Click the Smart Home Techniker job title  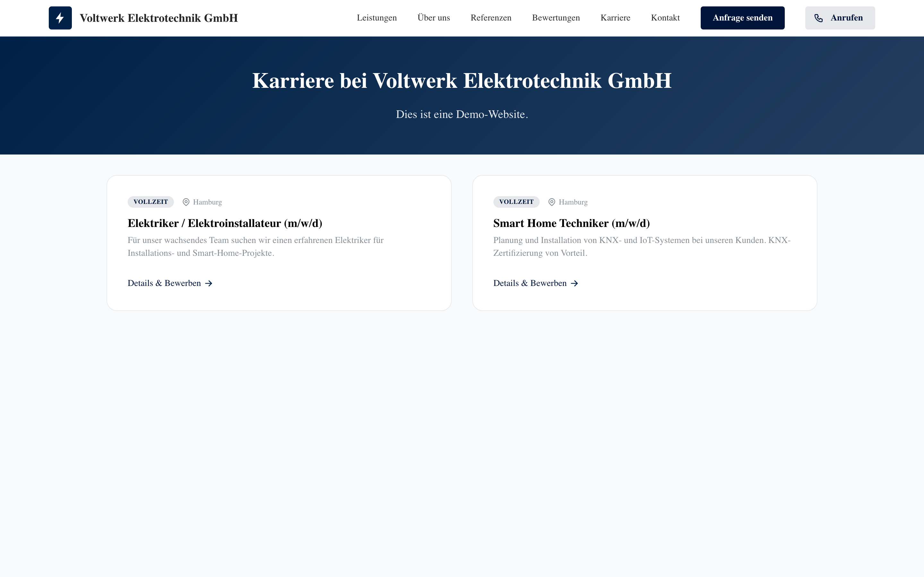tap(571, 223)
